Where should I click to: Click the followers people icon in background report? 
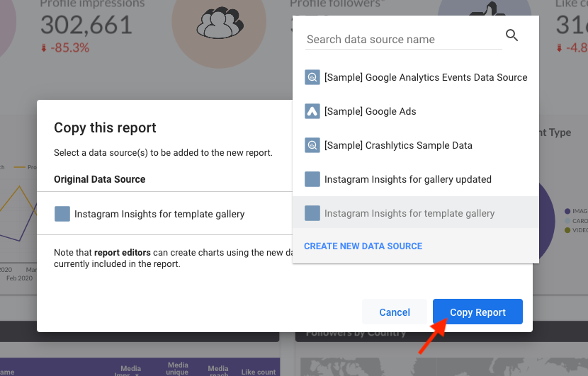point(220,23)
